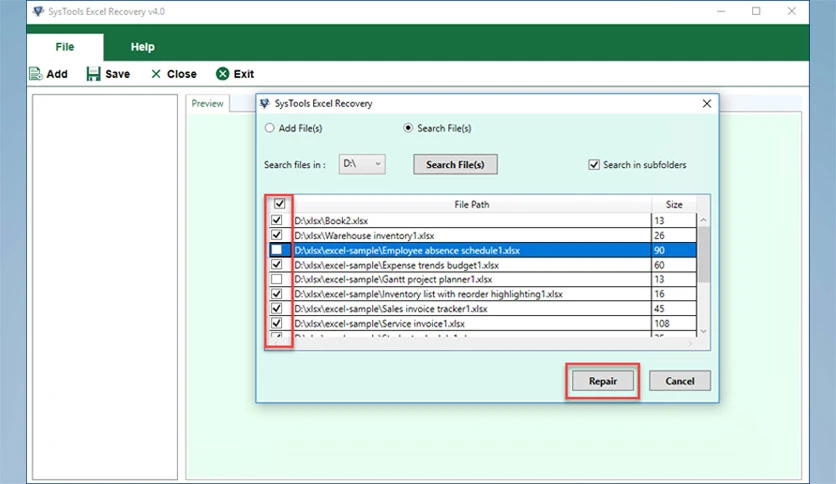Screen dimensions: 836x484
Task: Uncheck Service invoice1.xlsx checkbox
Action: [277, 323]
